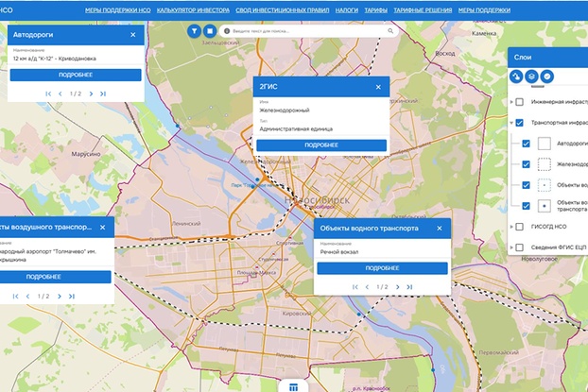Click layers stack icon in Слои panel
Screen dimensions: 588x392
click(x=531, y=77)
